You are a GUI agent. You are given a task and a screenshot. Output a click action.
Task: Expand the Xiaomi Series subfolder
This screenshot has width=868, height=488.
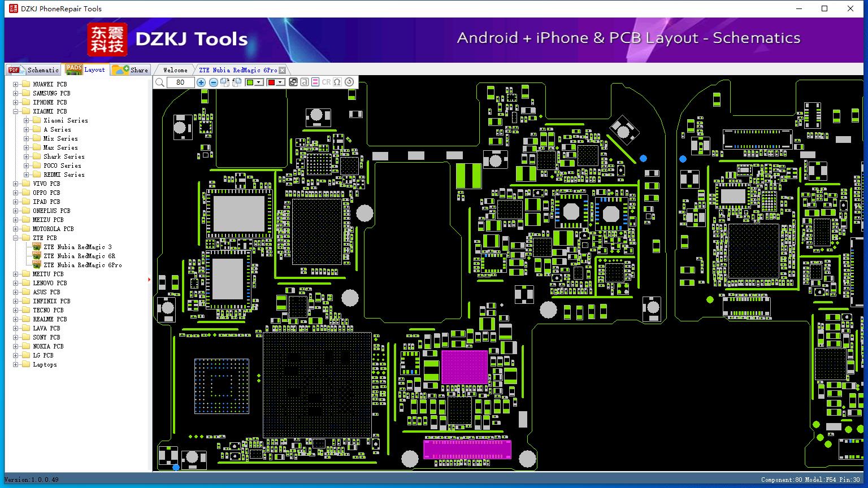coord(27,120)
